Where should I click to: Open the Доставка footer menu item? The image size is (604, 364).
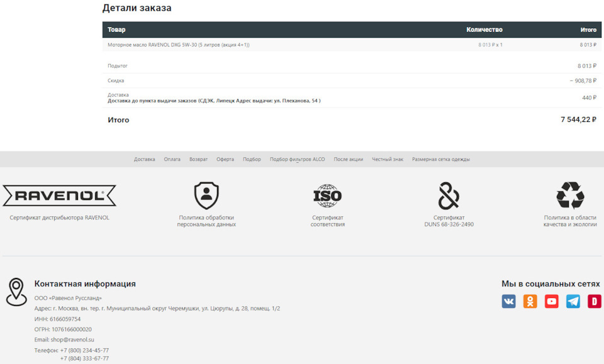coord(145,159)
